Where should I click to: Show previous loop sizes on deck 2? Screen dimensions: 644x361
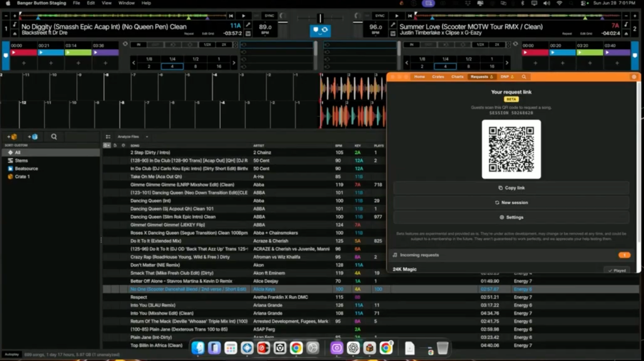[x=407, y=63]
